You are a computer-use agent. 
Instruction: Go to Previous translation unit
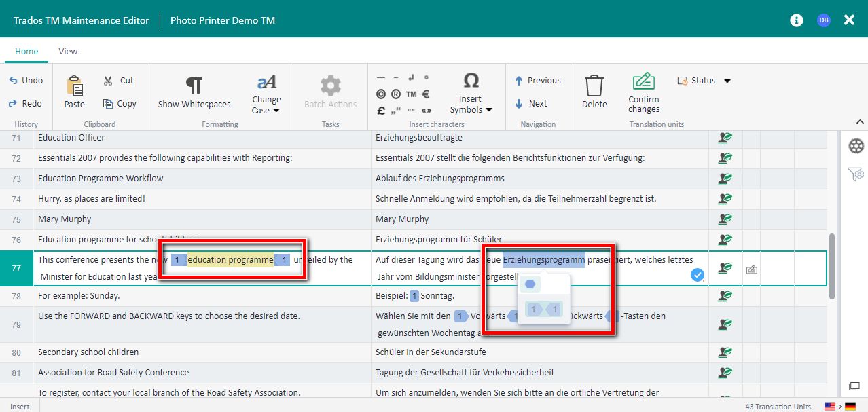point(537,80)
